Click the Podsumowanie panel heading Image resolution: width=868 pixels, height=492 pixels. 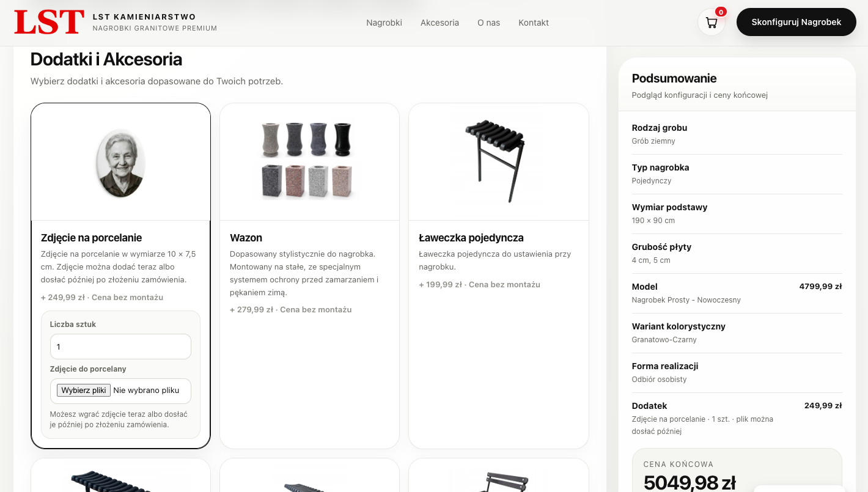pyautogui.click(x=674, y=78)
